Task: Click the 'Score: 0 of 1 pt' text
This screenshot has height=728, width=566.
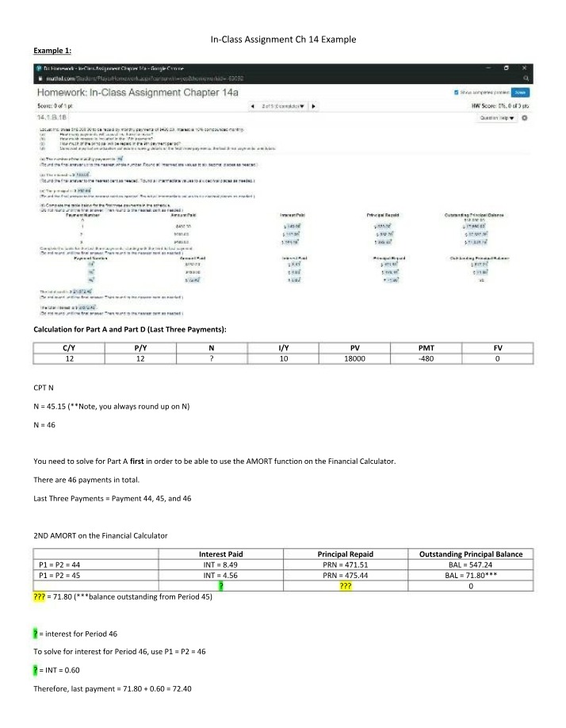Action: point(55,105)
